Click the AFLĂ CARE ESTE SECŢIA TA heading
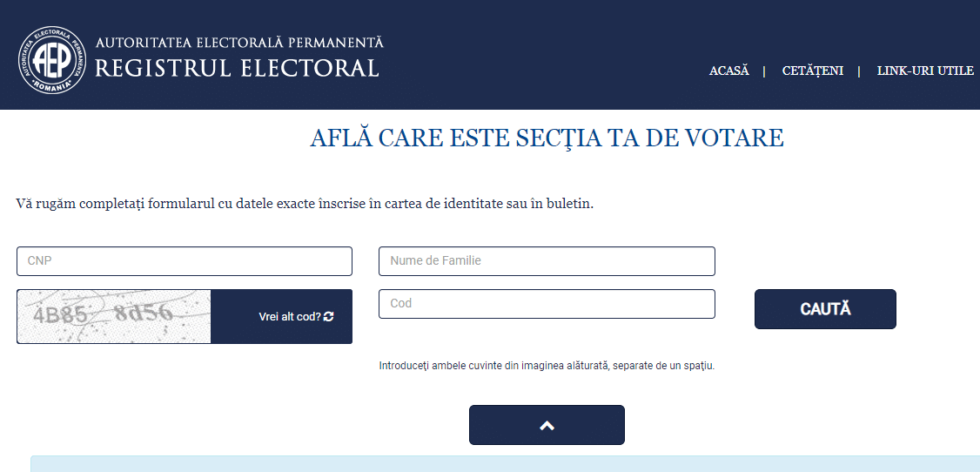Viewport: 980px width, 472px height. coord(547,138)
